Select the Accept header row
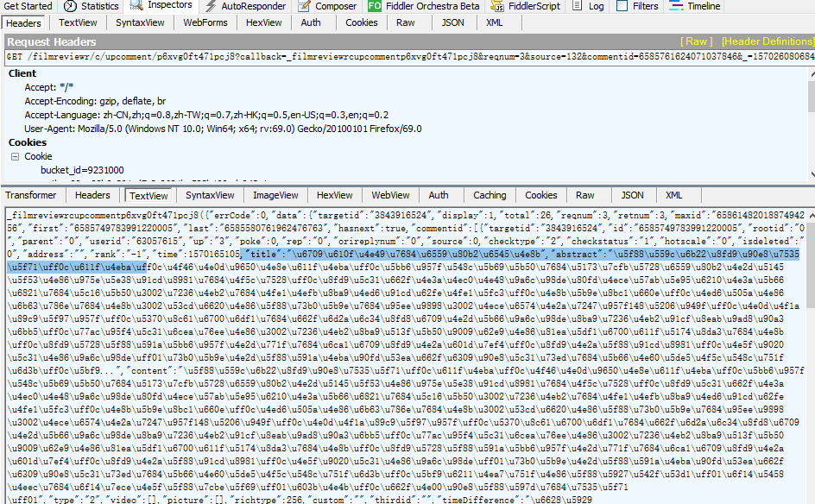The image size is (815, 504). click(49, 87)
